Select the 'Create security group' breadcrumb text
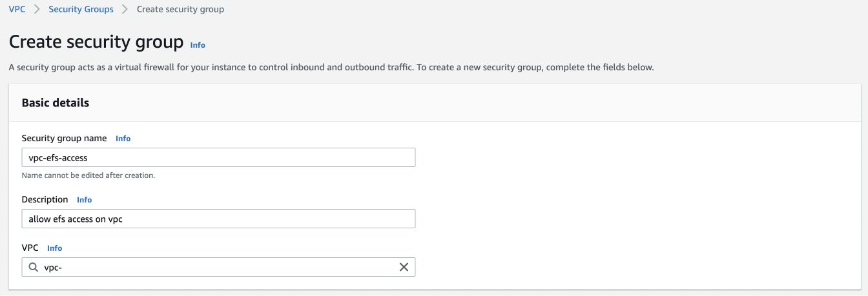The image size is (868, 296). [181, 10]
